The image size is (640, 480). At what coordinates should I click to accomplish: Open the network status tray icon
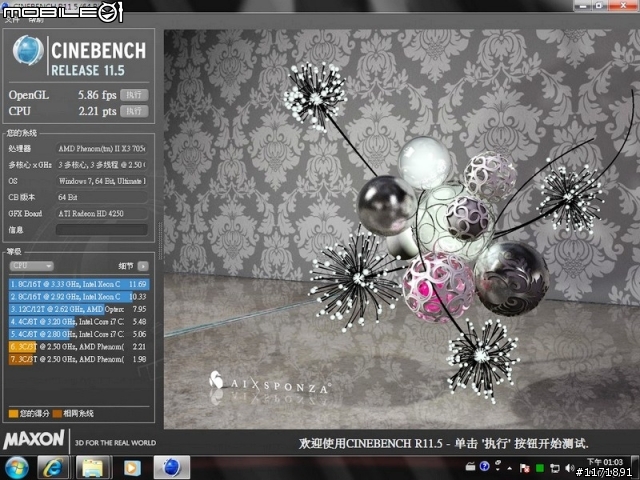[555, 468]
